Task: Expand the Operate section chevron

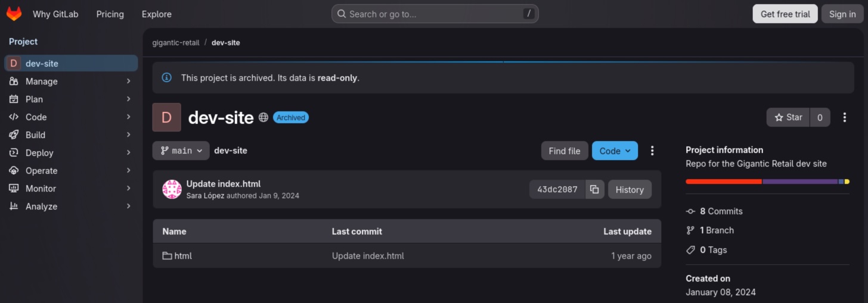Action: [128, 170]
